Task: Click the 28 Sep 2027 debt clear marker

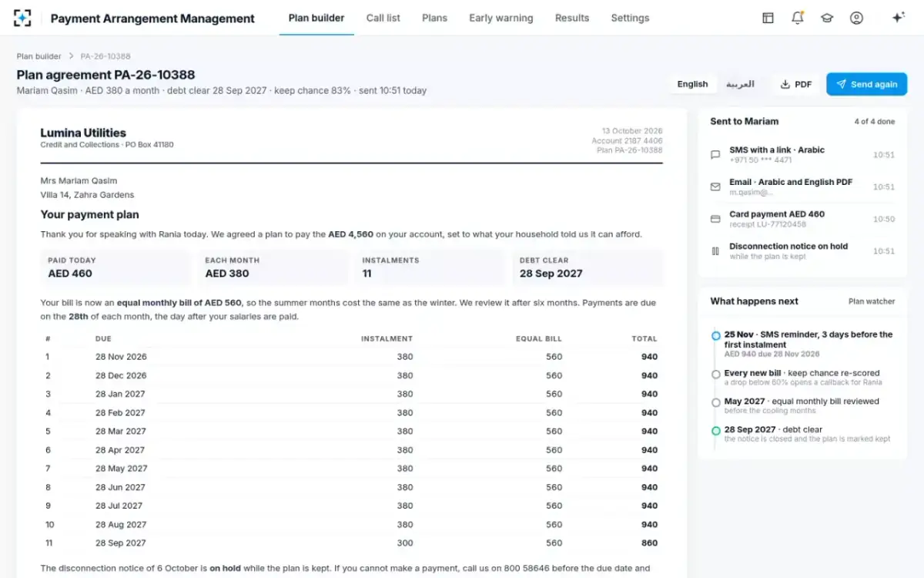Action: [x=716, y=430]
